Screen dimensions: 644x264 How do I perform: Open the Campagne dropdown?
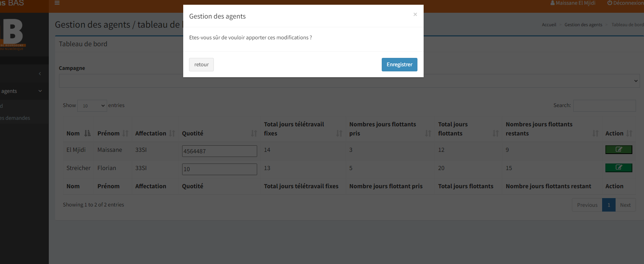tap(349, 81)
